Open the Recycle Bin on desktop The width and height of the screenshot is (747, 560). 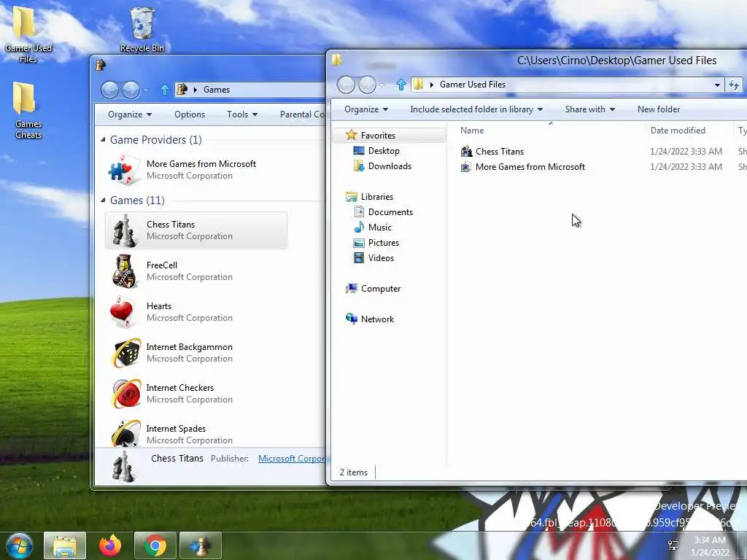[142, 29]
